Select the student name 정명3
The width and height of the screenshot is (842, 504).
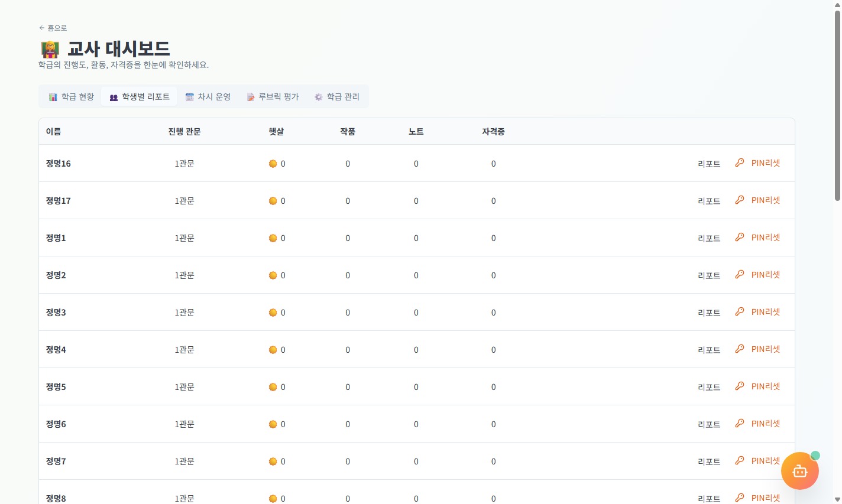point(56,313)
